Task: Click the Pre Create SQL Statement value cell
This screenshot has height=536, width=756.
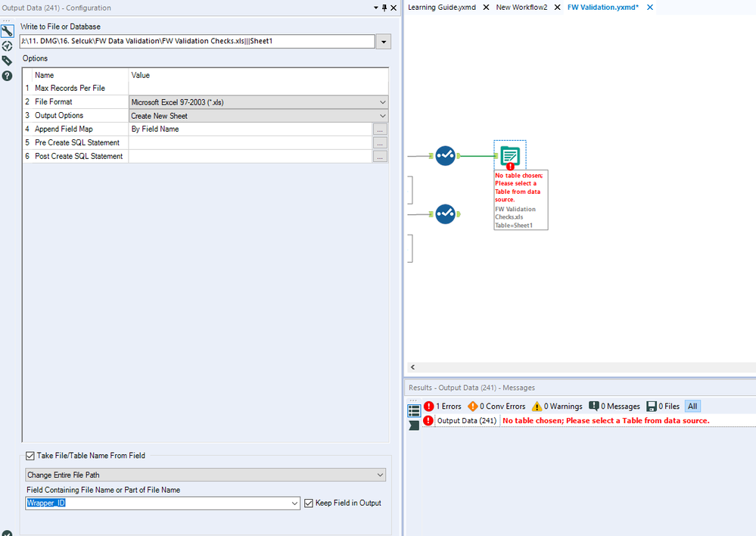Action: (x=250, y=143)
